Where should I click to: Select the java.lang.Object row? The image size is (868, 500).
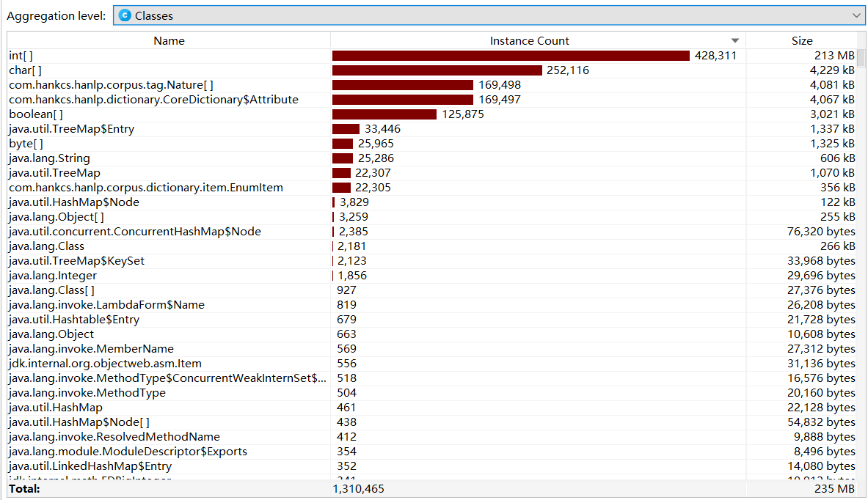click(432, 334)
